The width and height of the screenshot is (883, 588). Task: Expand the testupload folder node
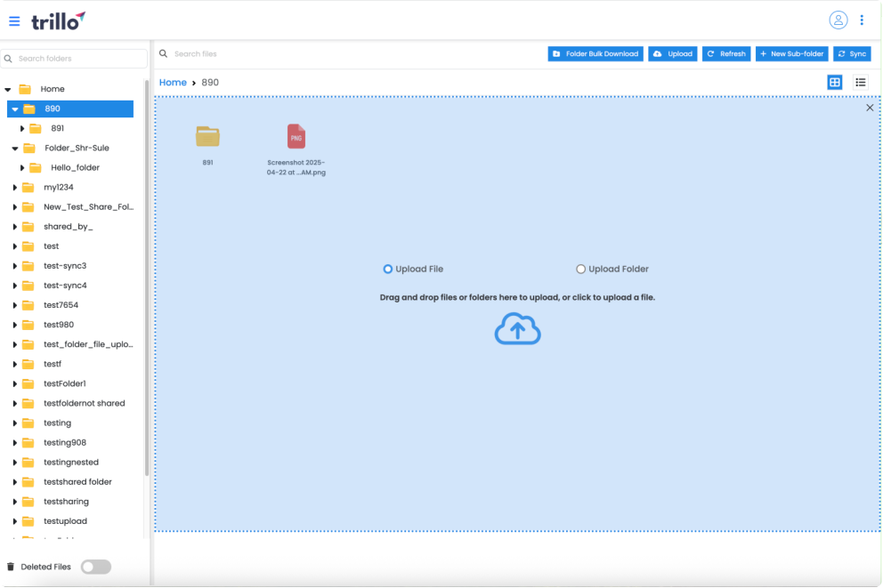click(x=14, y=521)
